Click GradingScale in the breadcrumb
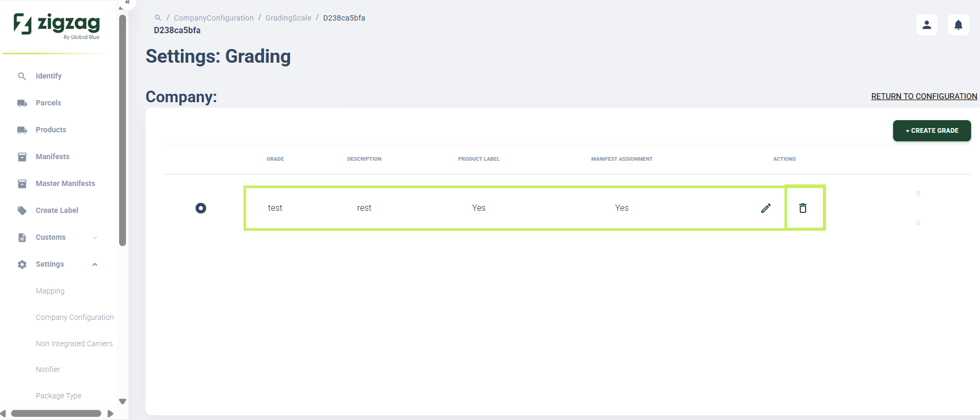This screenshot has width=980, height=420. (288, 18)
